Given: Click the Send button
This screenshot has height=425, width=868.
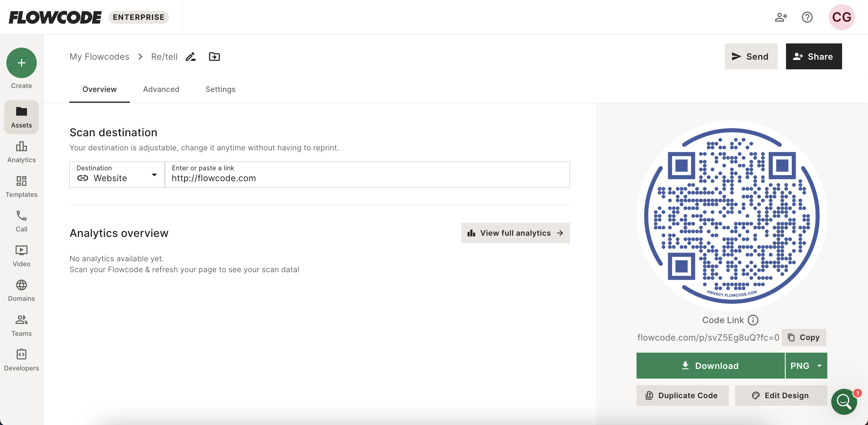Looking at the screenshot, I should [751, 56].
